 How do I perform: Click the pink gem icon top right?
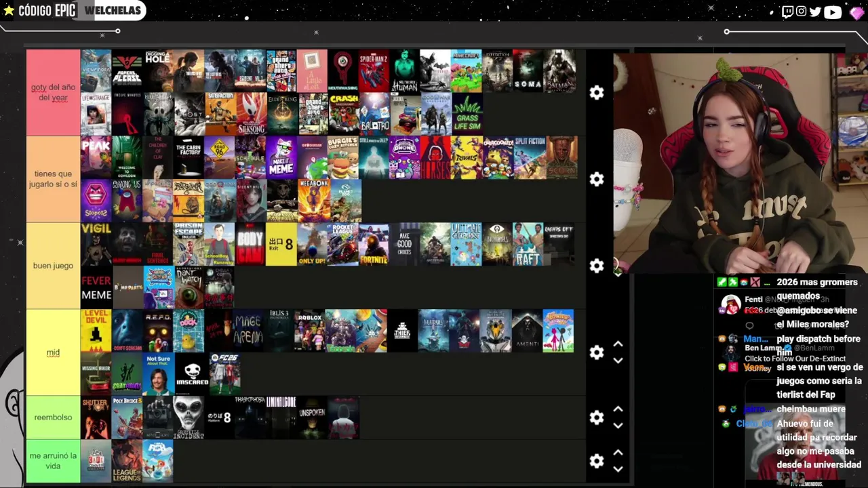[856, 12]
